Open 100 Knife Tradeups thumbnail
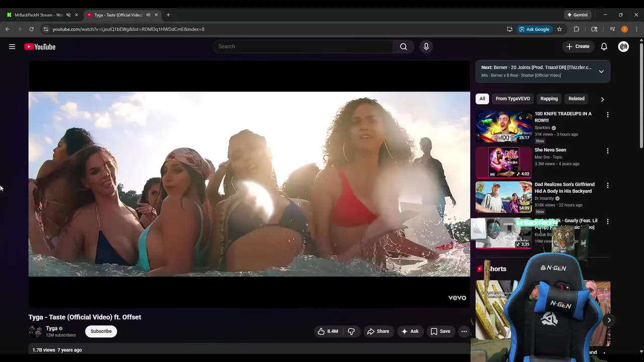Image resolution: width=644 pixels, height=362 pixels. (504, 126)
